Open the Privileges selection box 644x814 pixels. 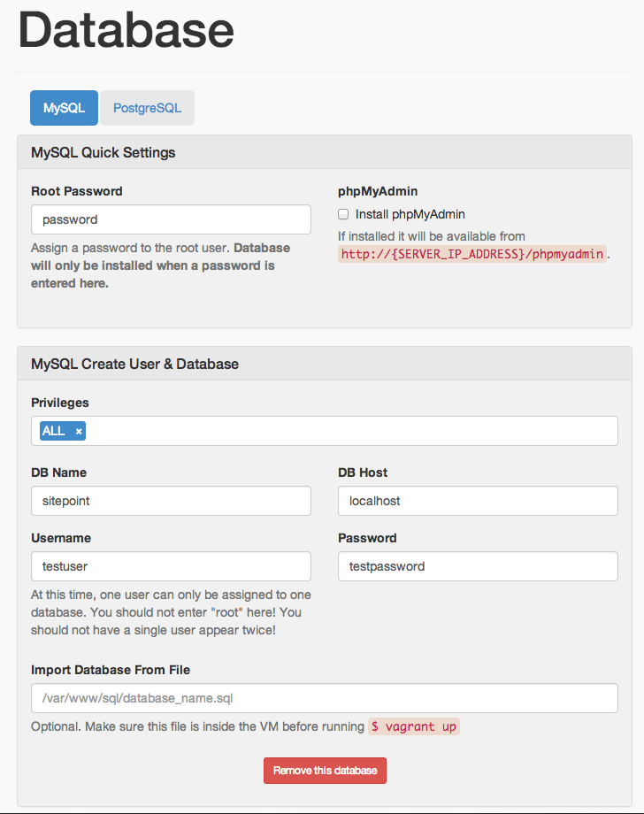coord(354,431)
